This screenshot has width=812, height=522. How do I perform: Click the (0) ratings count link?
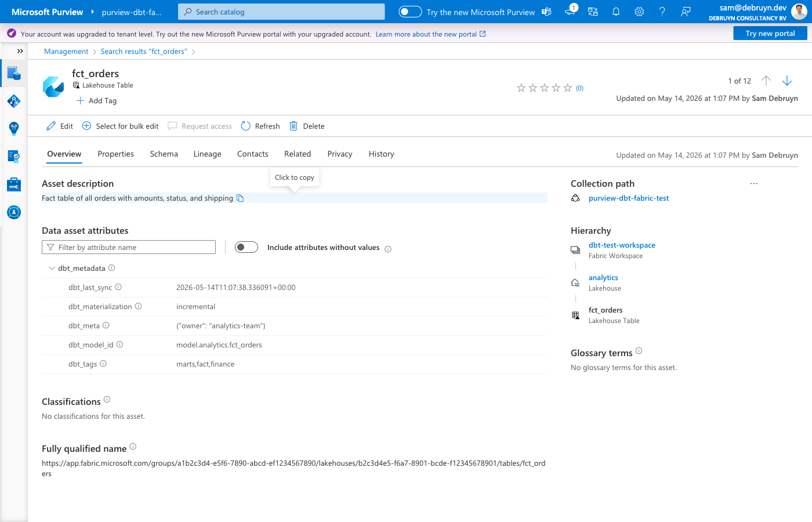[x=579, y=88]
